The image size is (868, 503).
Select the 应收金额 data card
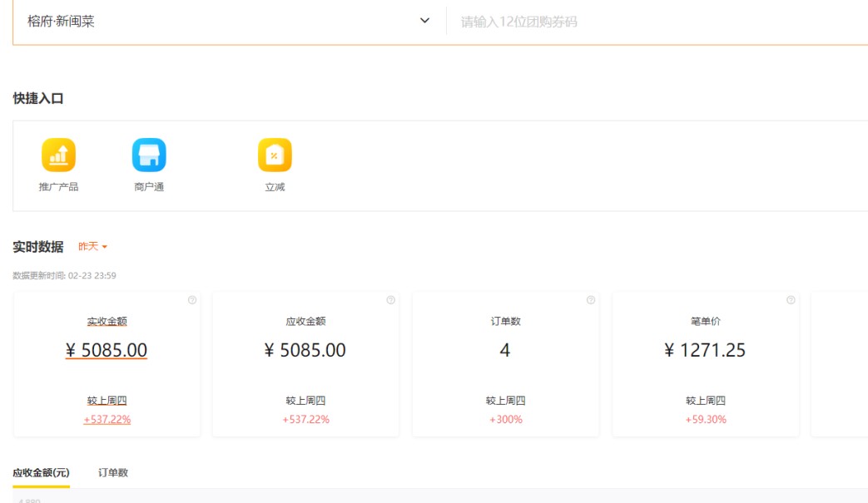pyautogui.click(x=305, y=366)
